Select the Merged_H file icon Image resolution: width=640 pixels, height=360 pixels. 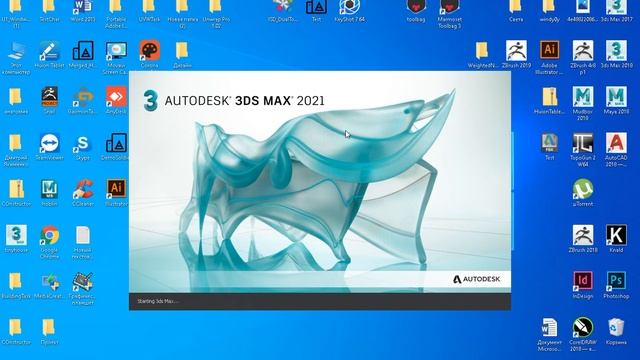point(83,54)
